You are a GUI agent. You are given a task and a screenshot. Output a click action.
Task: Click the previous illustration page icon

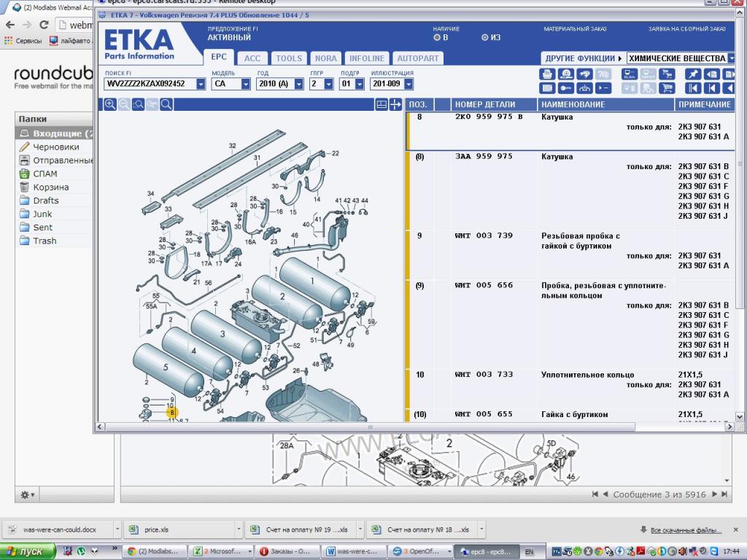coord(711,74)
